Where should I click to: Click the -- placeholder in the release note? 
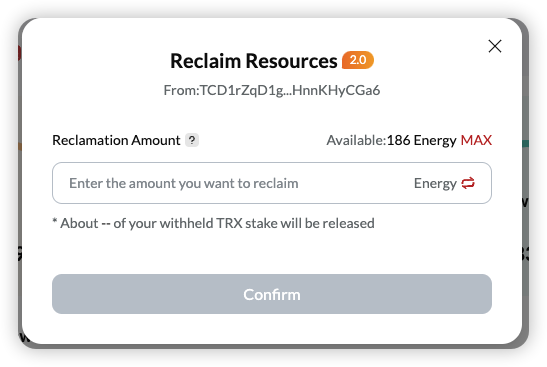point(106,224)
